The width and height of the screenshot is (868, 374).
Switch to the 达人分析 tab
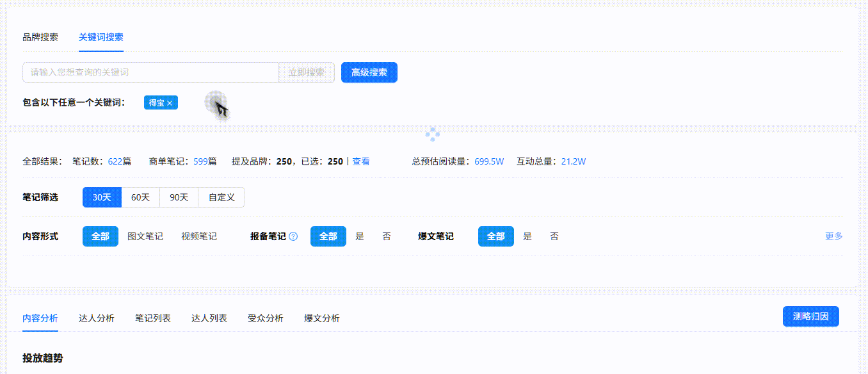coord(97,318)
